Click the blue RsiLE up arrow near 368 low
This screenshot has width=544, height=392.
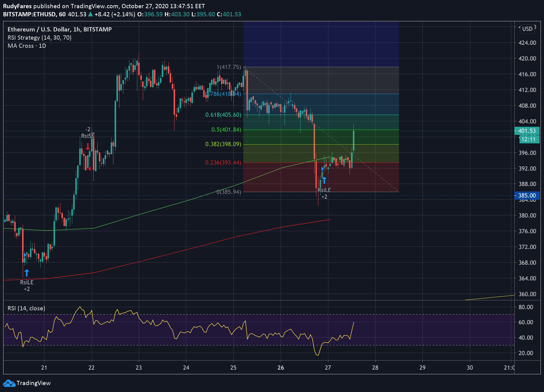27,273
